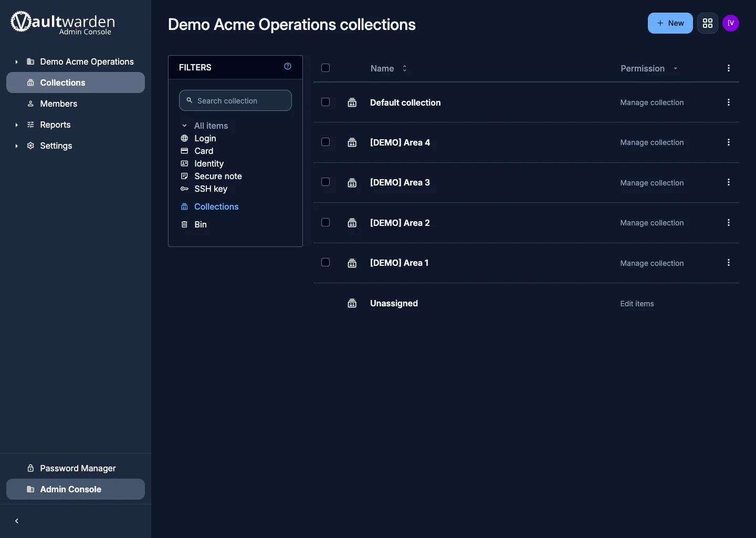Check the [DEMO] Area 2 checkbox

pyautogui.click(x=325, y=222)
